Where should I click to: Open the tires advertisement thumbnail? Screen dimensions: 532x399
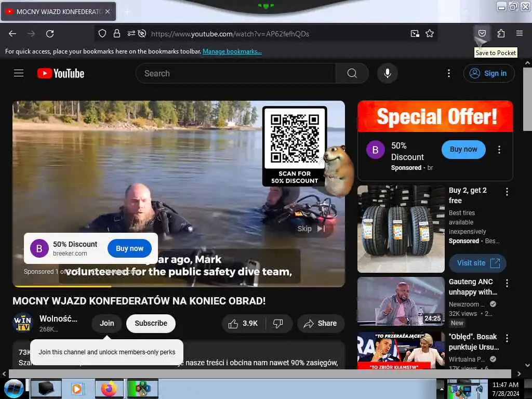tap(401, 229)
